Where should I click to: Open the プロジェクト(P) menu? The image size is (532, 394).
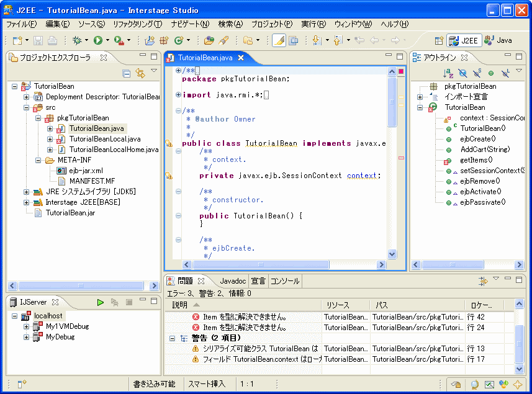pos(272,24)
